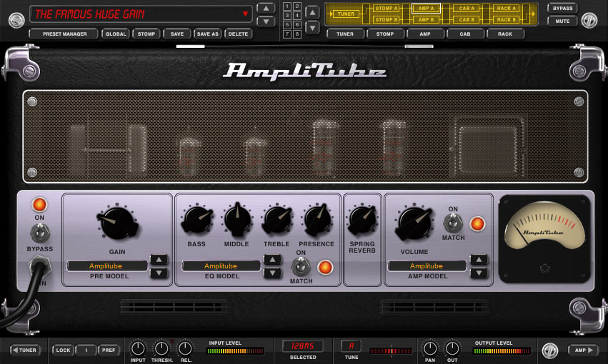The width and height of the screenshot is (608, 364).
Task: Click the Gain knob
Action: click(x=117, y=223)
